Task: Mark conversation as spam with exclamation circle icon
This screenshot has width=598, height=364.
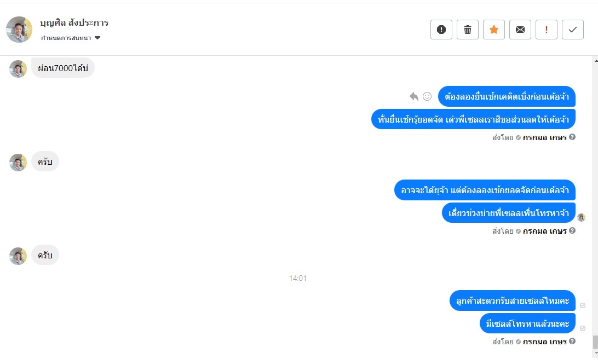Action: 441,30
